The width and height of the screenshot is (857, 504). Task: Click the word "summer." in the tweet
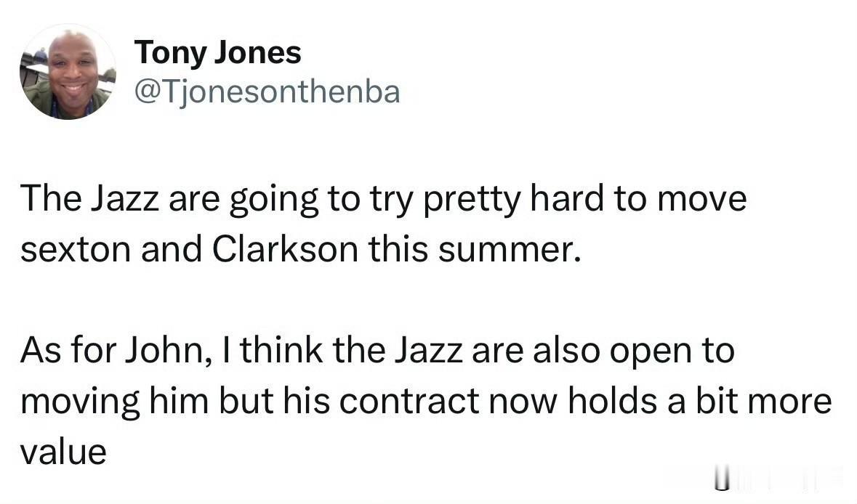click(509, 250)
